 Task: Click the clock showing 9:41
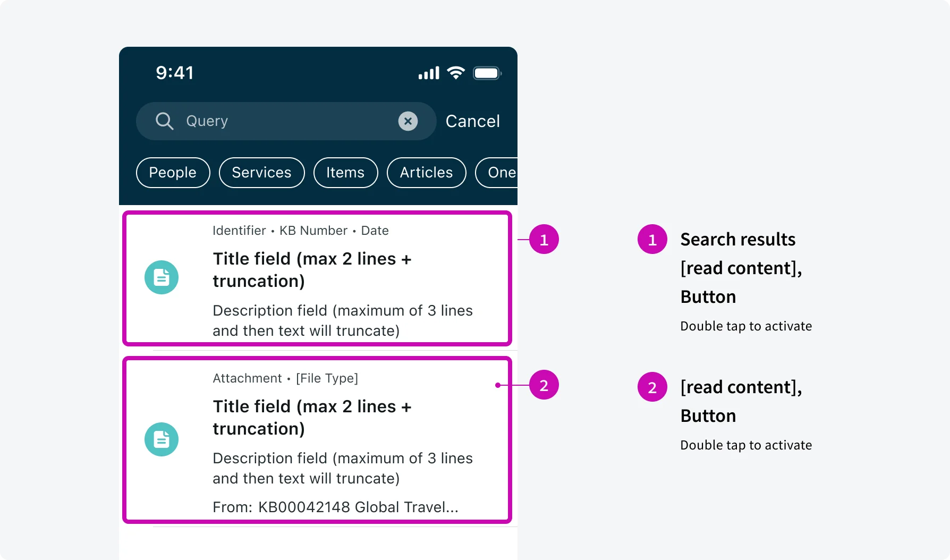(x=176, y=73)
